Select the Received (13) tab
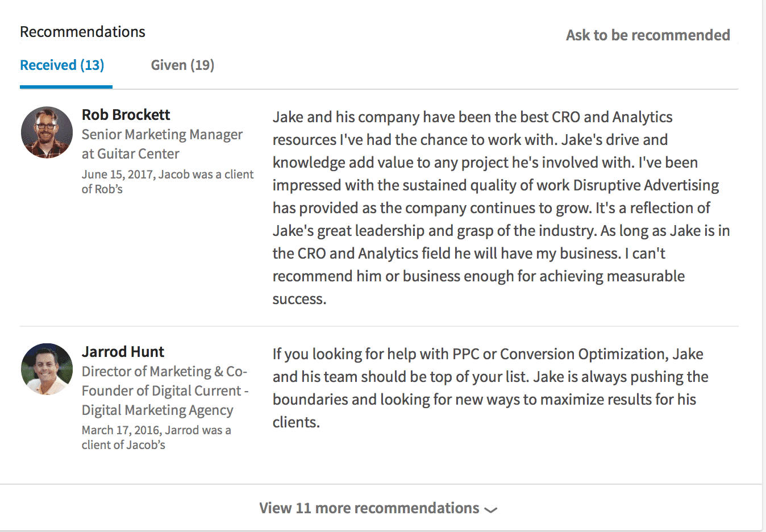Viewport: 766px width, 532px height. [62, 65]
